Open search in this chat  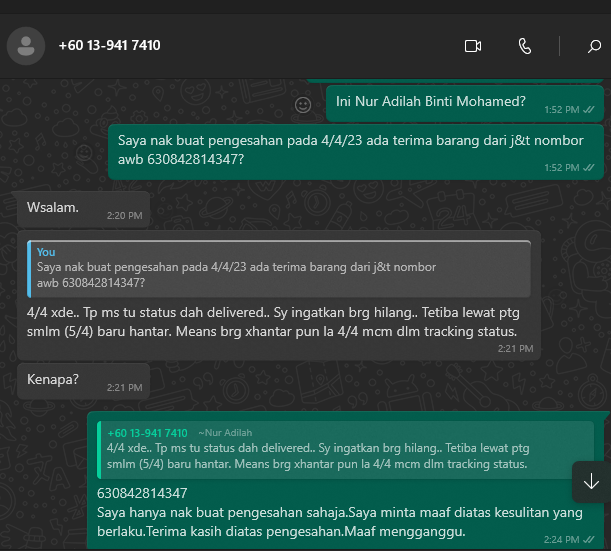click(594, 46)
